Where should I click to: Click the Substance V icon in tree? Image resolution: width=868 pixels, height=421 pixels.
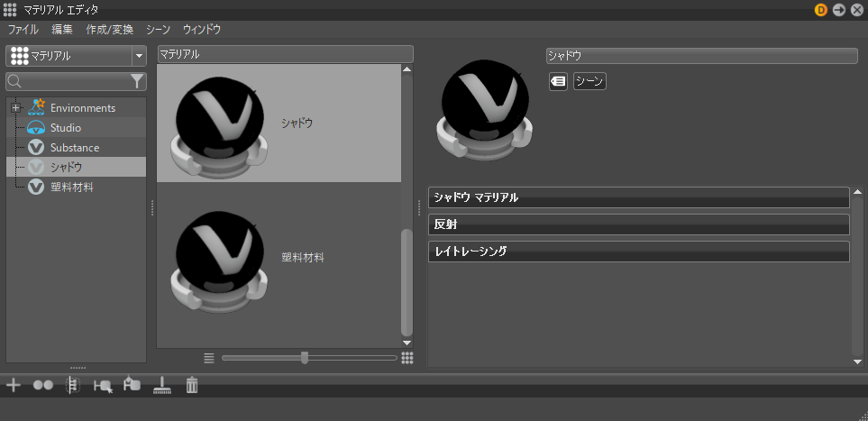tap(36, 148)
